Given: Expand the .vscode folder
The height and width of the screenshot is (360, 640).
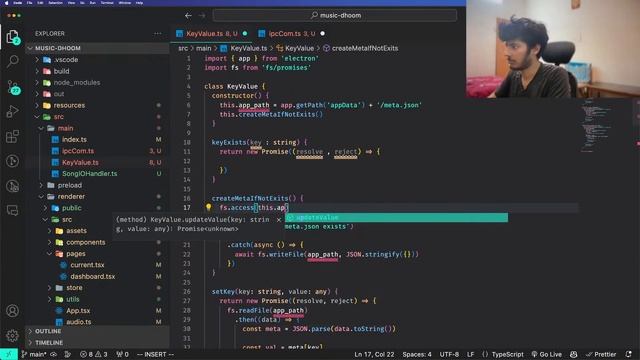Looking at the screenshot, I should (98, 60).
